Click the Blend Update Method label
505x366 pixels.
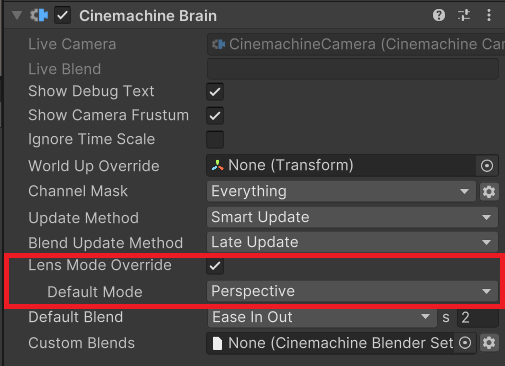tap(105, 243)
